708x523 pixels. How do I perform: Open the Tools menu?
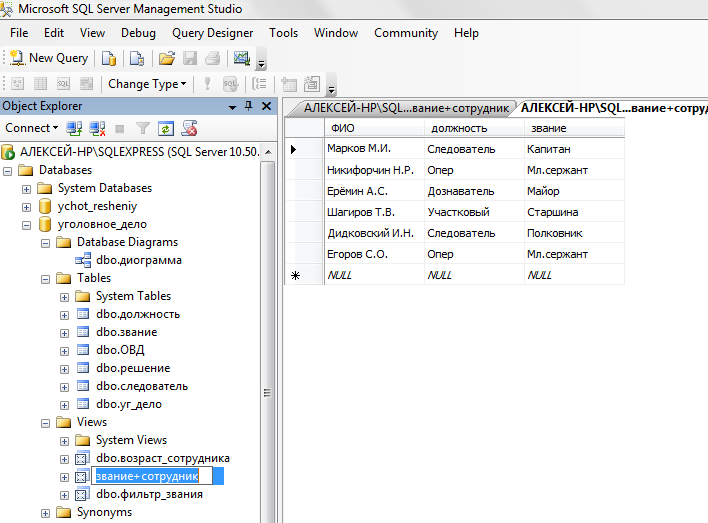coord(284,33)
